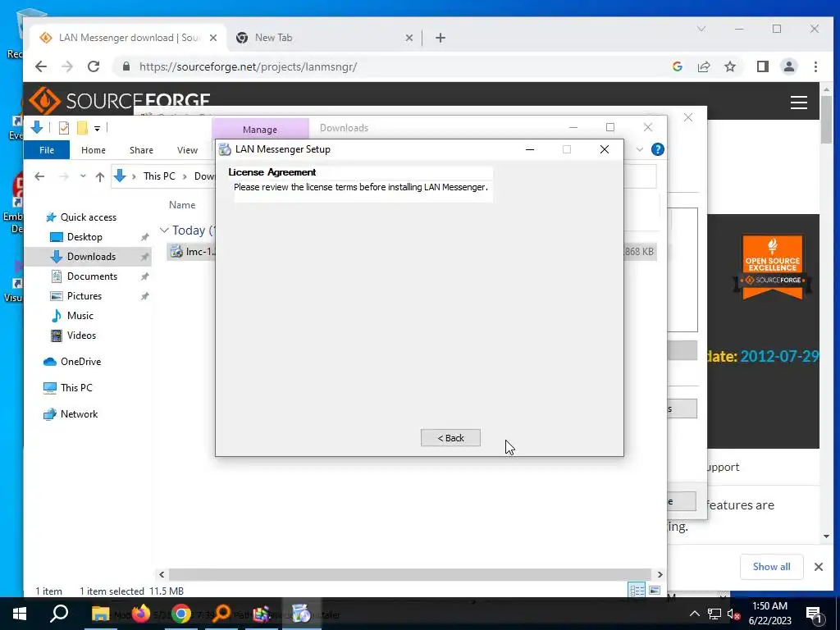Select Network in the navigation pane
This screenshot has width=840, height=630.
(x=79, y=414)
